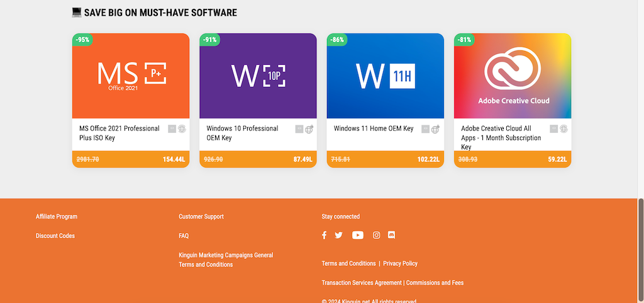Click the 87.49L price
The image size is (644, 303).
click(x=303, y=159)
